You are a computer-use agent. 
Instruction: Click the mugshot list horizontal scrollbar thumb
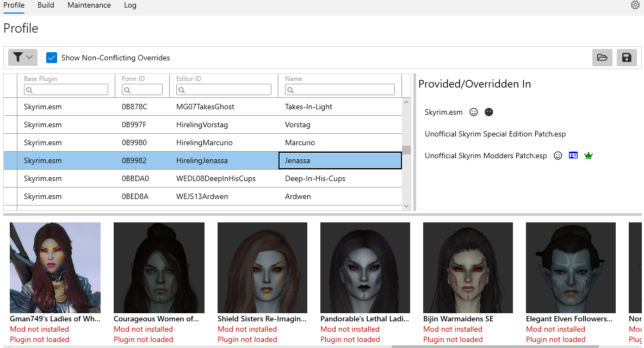click(495, 346)
